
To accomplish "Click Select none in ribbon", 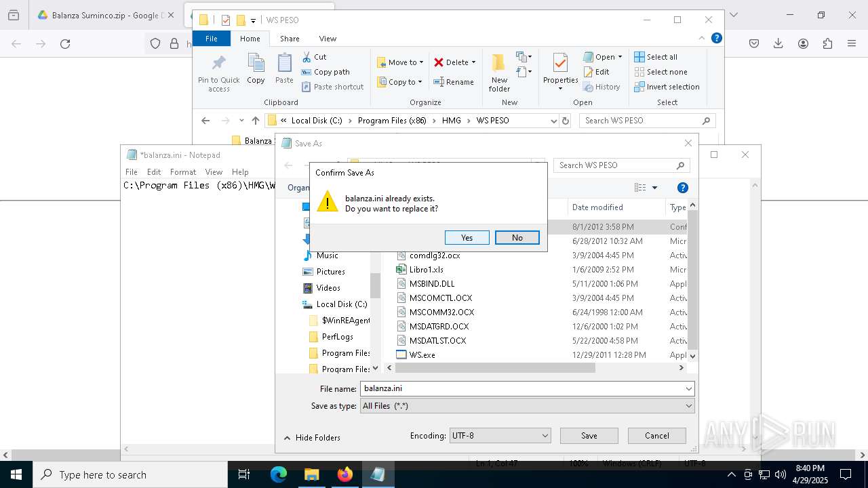I will (x=660, y=72).
